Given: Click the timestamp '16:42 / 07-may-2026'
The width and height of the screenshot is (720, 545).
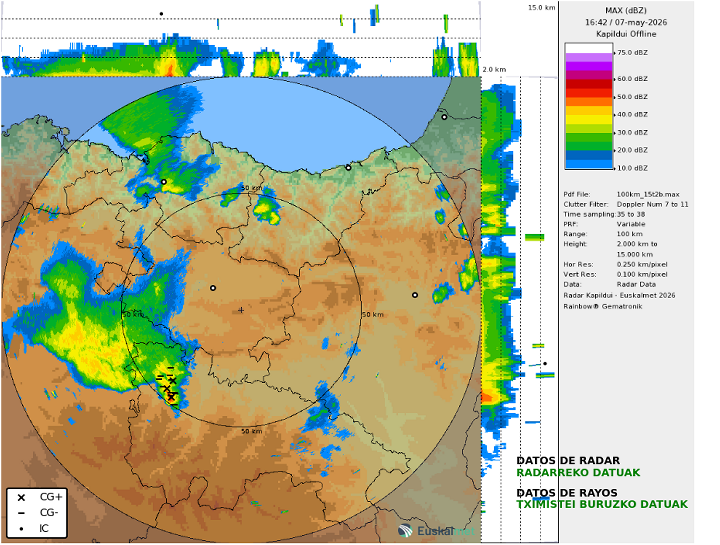Looking at the screenshot, I should coord(625,22).
